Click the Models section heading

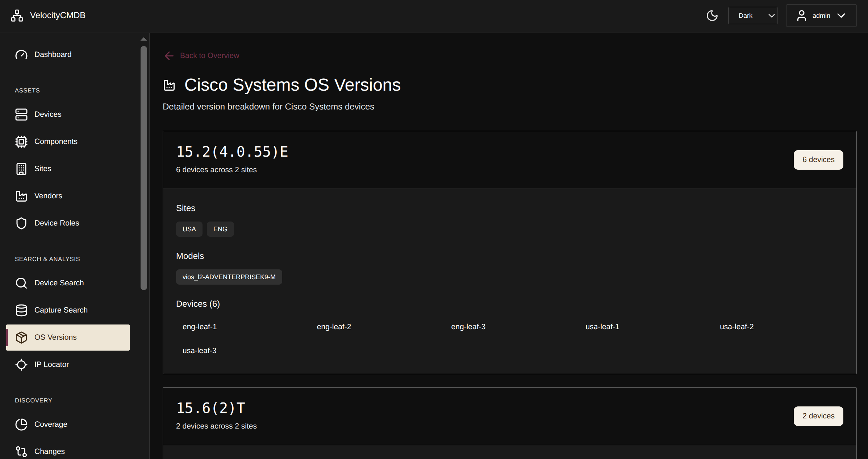click(x=190, y=256)
